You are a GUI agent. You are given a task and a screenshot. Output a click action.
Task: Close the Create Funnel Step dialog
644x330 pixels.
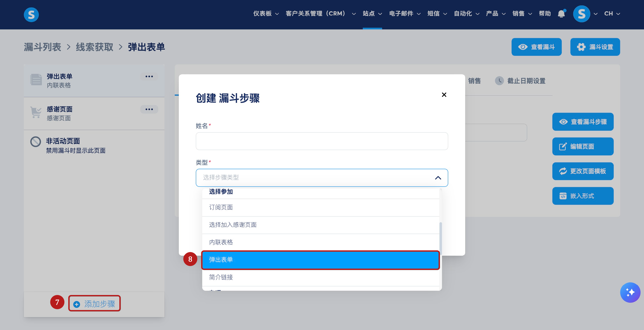click(x=444, y=95)
